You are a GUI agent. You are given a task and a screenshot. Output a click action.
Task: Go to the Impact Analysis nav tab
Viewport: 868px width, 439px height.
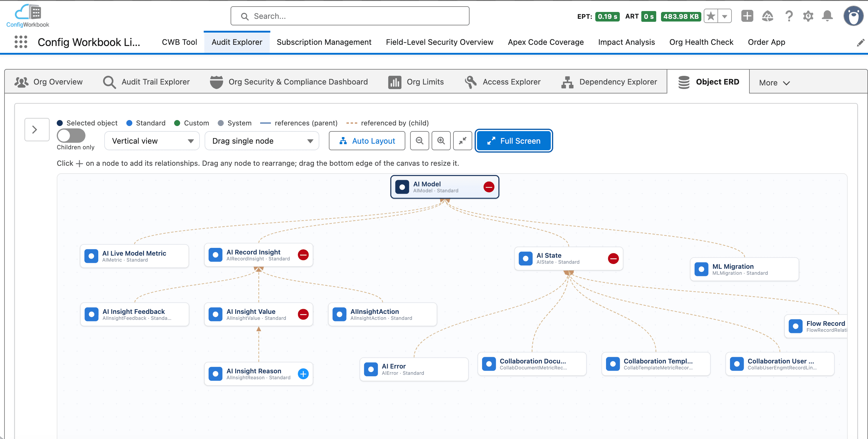point(626,42)
